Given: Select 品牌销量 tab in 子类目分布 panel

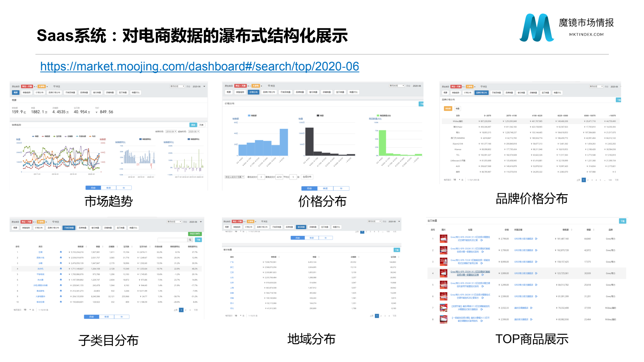Looking at the screenshot, I should [x=82, y=228].
